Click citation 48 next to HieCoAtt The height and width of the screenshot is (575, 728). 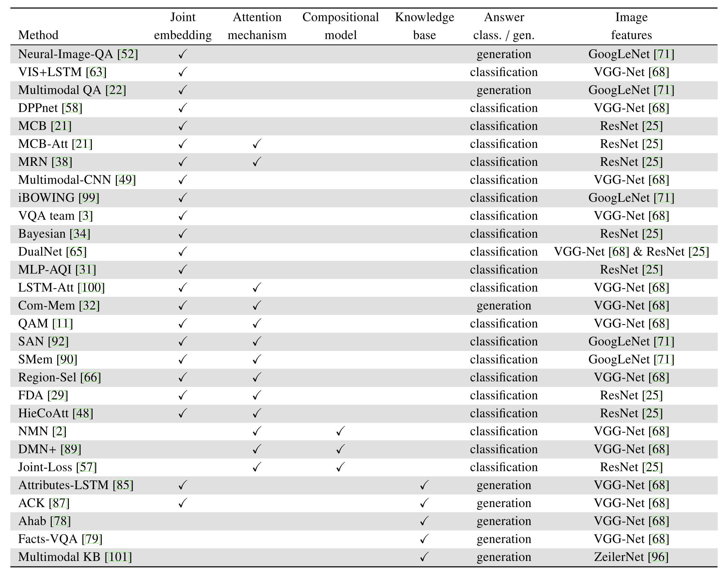(x=83, y=414)
